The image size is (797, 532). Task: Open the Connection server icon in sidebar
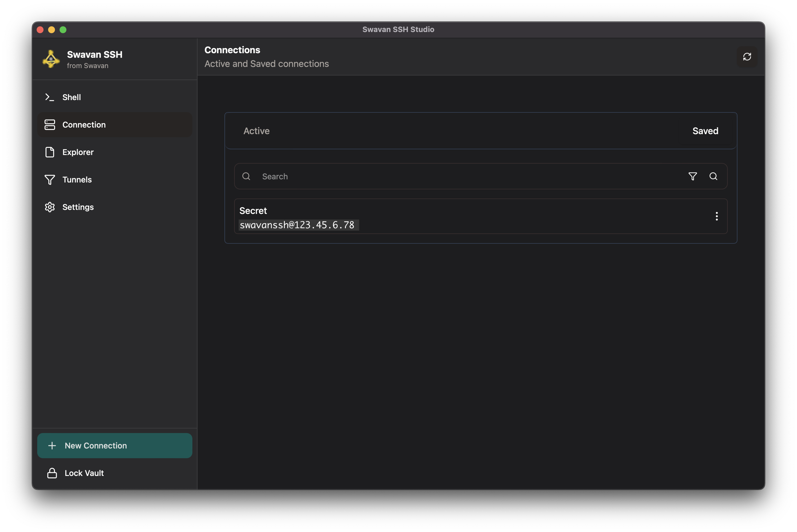[50, 124]
